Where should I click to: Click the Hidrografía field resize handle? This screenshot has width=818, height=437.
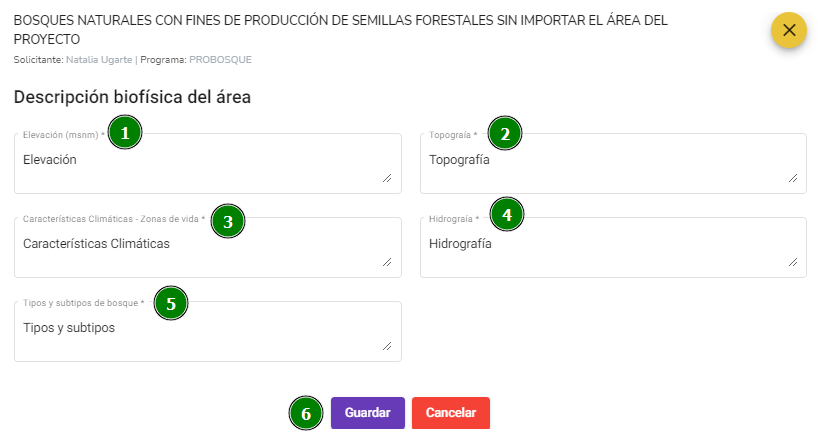coord(793,262)
